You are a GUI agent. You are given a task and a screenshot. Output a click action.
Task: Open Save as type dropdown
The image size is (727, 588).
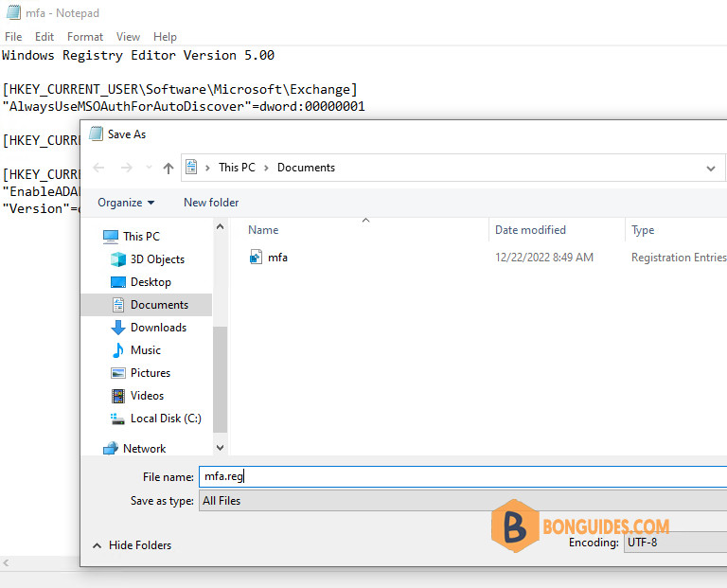(x=463, y=501)
